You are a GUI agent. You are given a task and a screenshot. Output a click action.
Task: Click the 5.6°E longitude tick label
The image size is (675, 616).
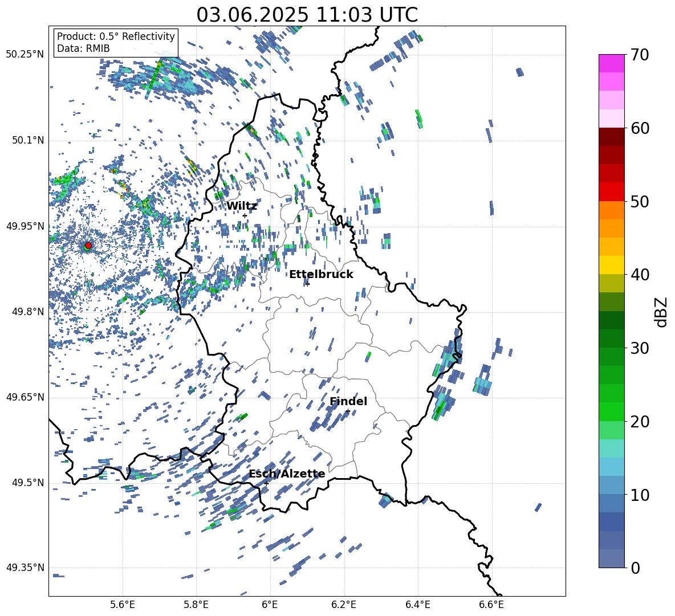pos(122,605)
